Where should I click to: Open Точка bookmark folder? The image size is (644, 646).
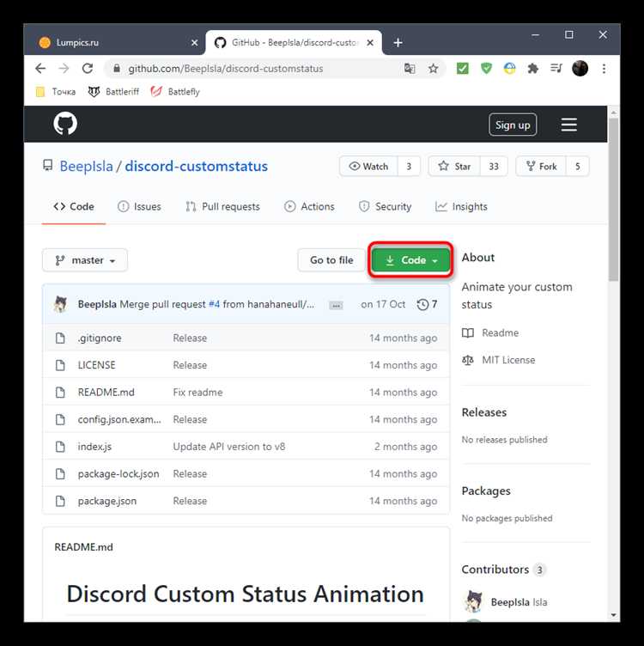pyautogui.click(x=56, y=91)
